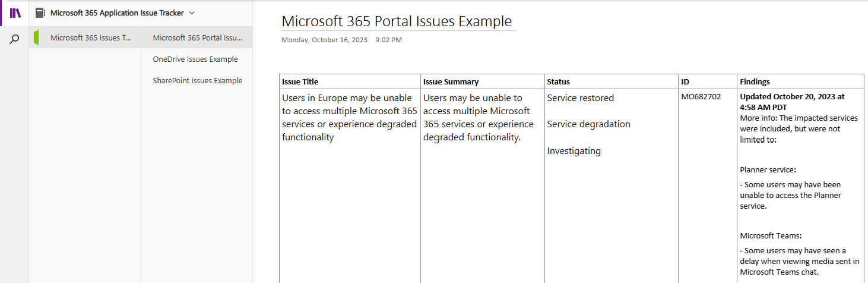Click the green section tab icon

click(x=37, y=37)
